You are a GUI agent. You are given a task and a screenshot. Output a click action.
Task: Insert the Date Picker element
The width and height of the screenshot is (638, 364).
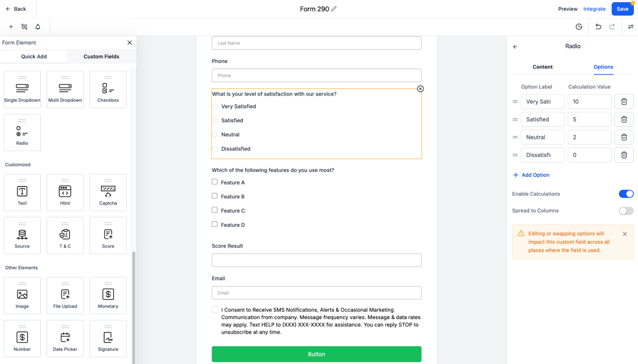65,338
